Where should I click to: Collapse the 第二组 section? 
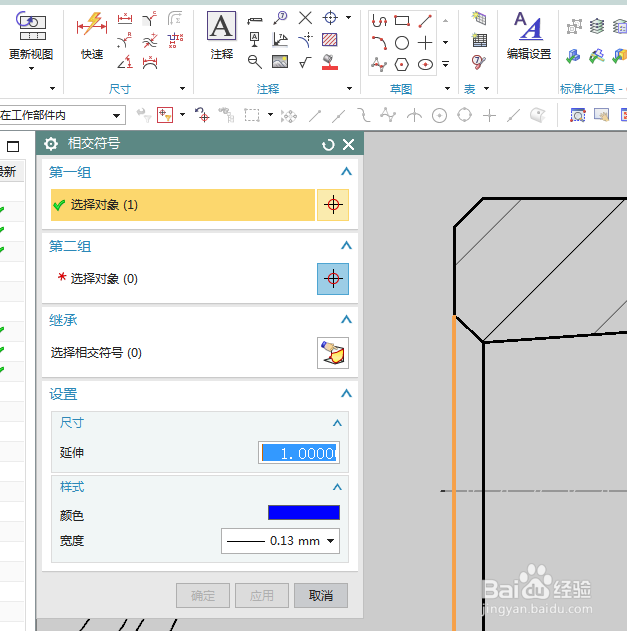pyautogui.click(x=346, y=245)
